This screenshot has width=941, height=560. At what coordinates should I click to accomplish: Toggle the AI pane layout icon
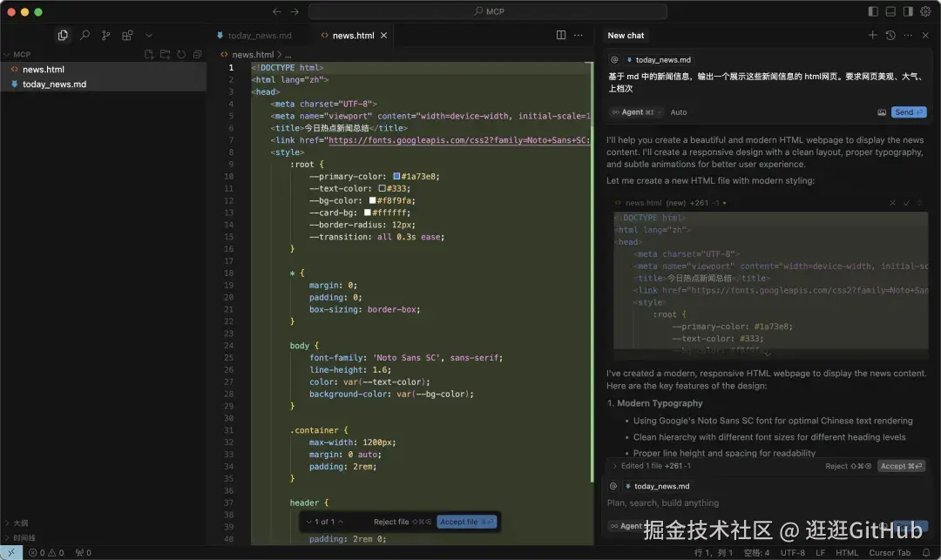[908, 11]
